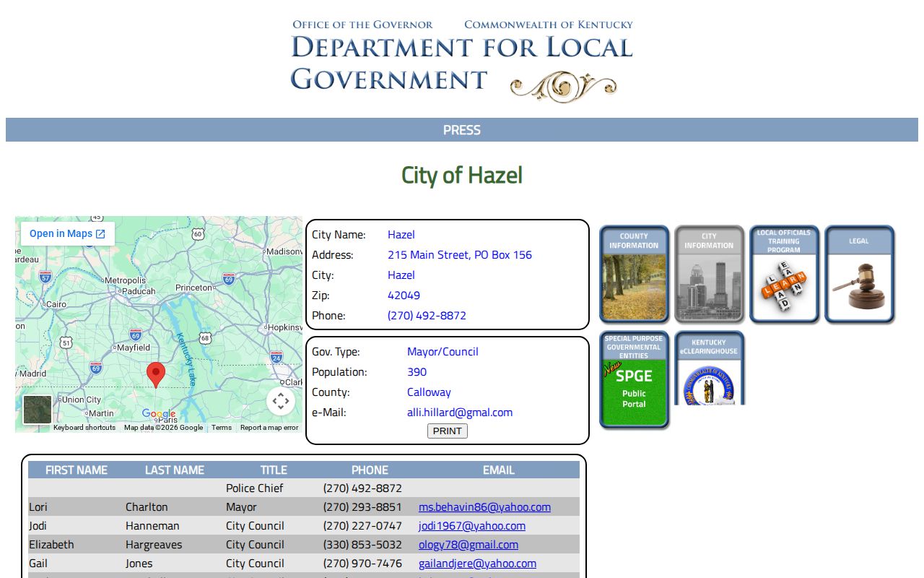Open the County Information tile
Screen dimensions: 924x578
click(634, 274)
